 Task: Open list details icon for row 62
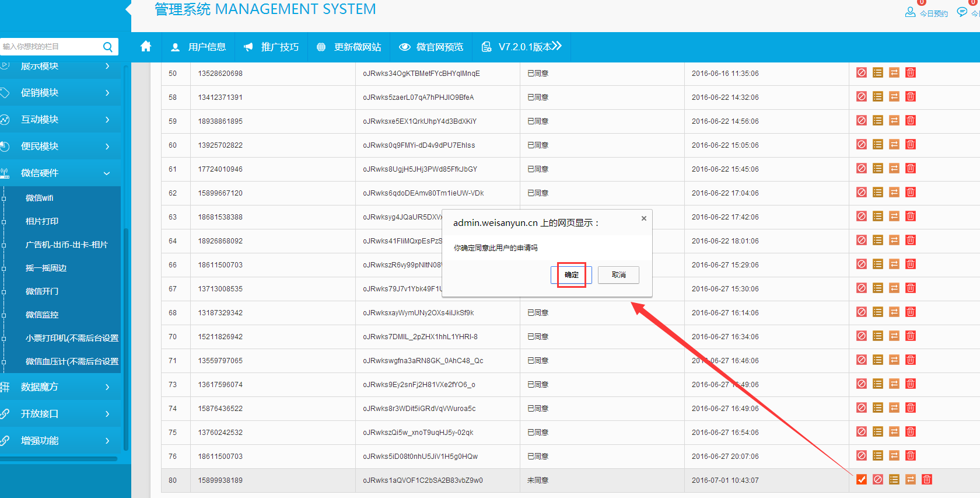878,192
